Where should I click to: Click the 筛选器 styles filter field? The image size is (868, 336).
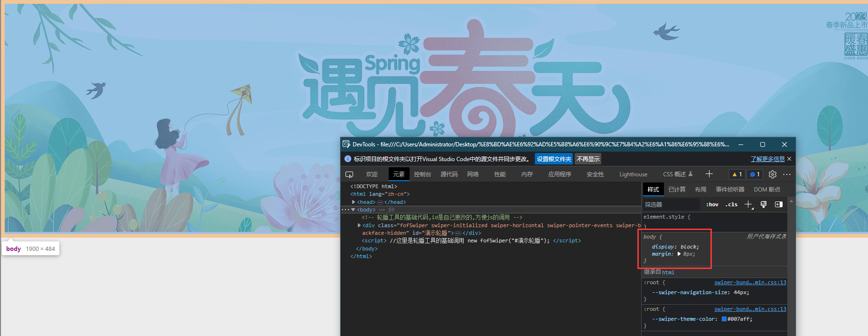pos(671,204)
